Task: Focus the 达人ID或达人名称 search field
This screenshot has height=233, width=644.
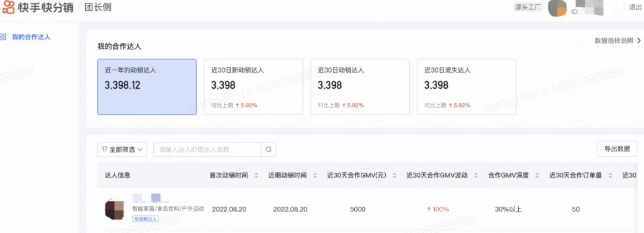Action: click(x=208, y=150)
